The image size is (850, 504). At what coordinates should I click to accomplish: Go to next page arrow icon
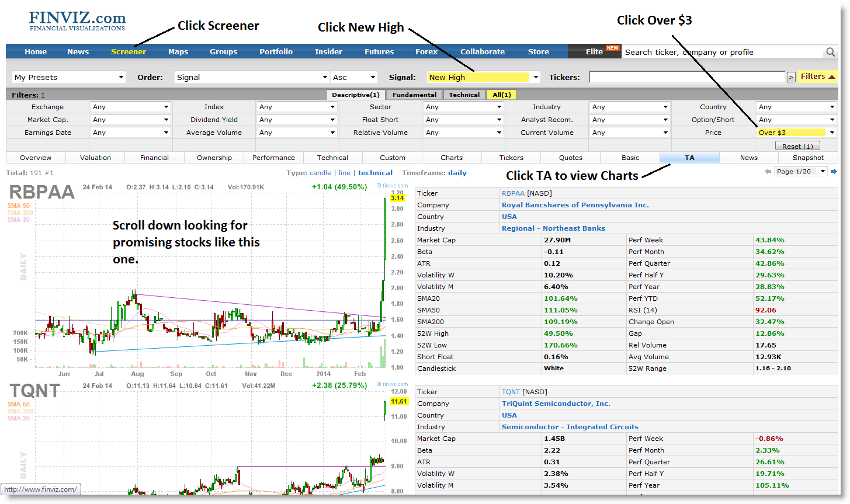click(x=834, y=172)
